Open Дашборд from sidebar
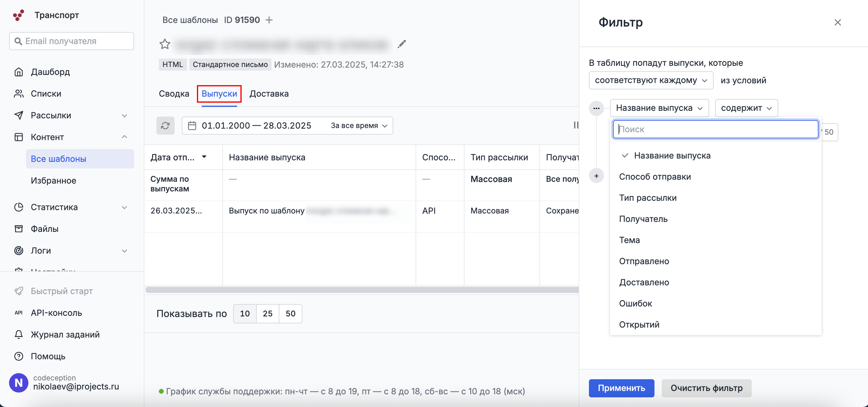 coord(50,72)
